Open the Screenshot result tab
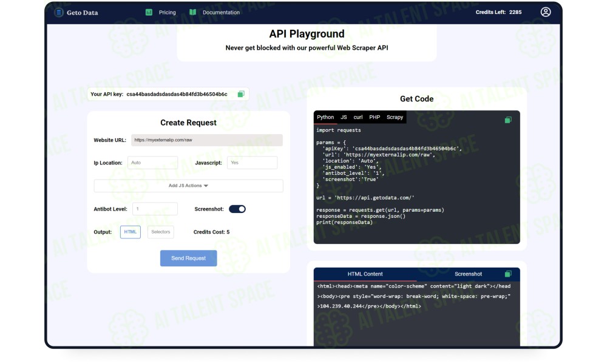 click(468, 274)
